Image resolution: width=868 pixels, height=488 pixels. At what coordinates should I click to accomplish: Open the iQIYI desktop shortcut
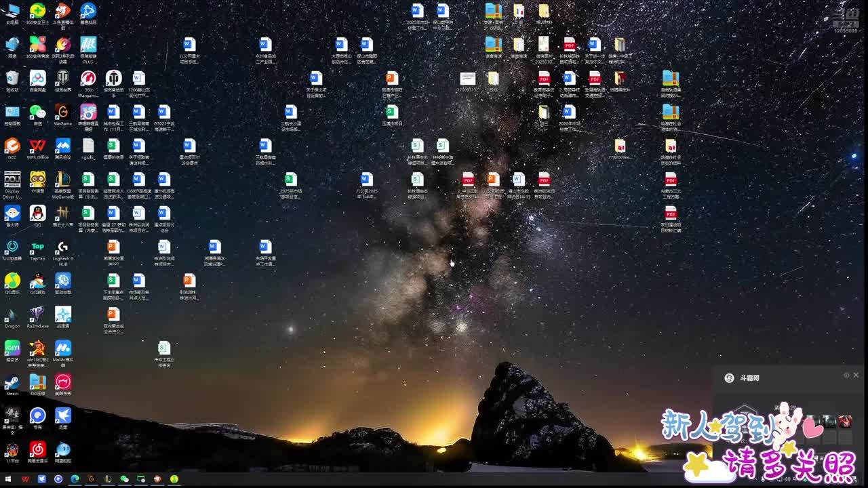click(x=12, y=349)
